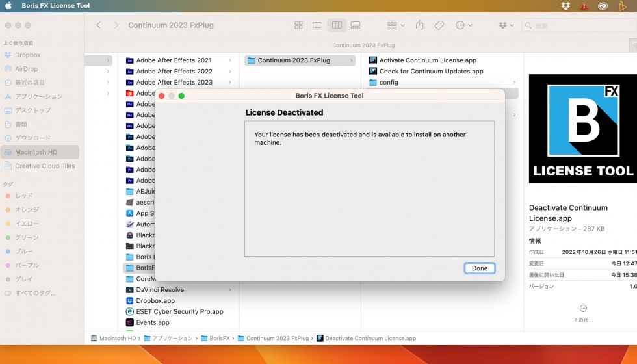Select AirDrop in Finder sidebar
The height and width of the screenshot is (364, 637).
pos(40,69)
